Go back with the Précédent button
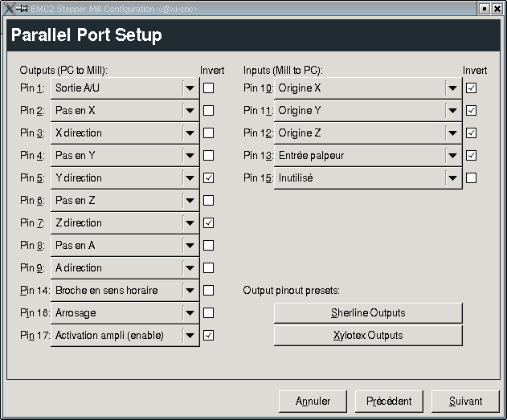 click(x=389, y=402)
